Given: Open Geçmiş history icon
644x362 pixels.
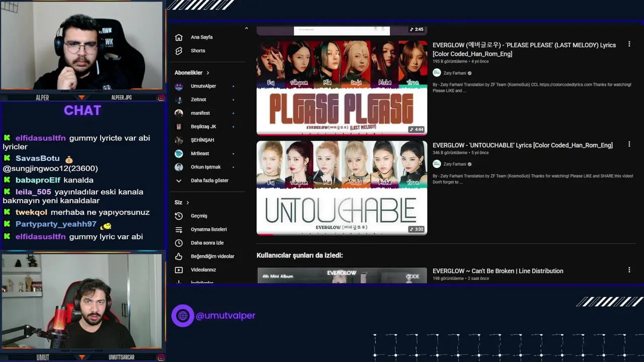Looking at the screenshot, I should tap(179, 216).
